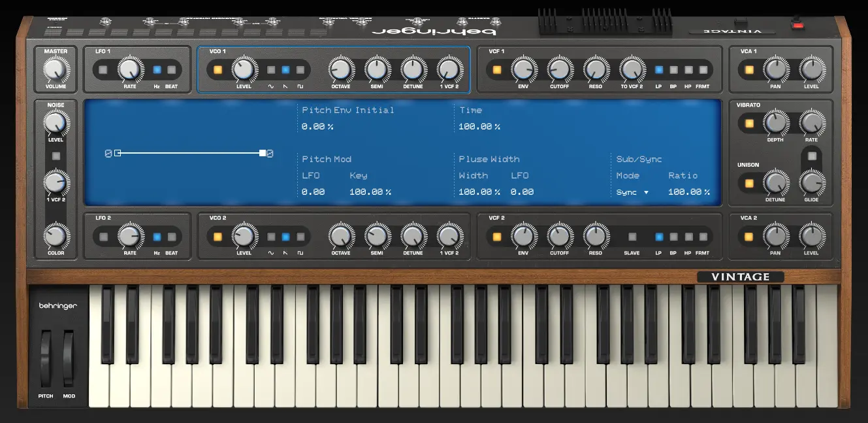Toggle the LFO 1 enable button
Viewport: 868px width, 423px height.
pyautogui.click(x=103, y=69)
